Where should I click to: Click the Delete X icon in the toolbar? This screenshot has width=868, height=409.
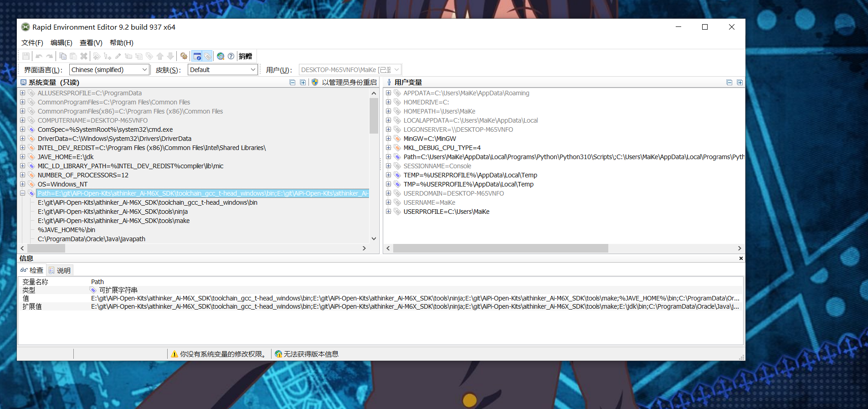click(84, 56)
